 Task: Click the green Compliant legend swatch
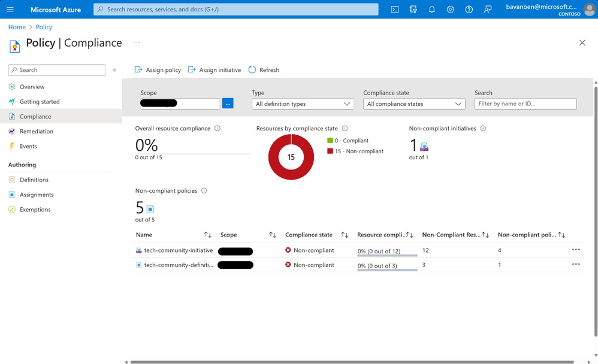click(x=330, y=140)
